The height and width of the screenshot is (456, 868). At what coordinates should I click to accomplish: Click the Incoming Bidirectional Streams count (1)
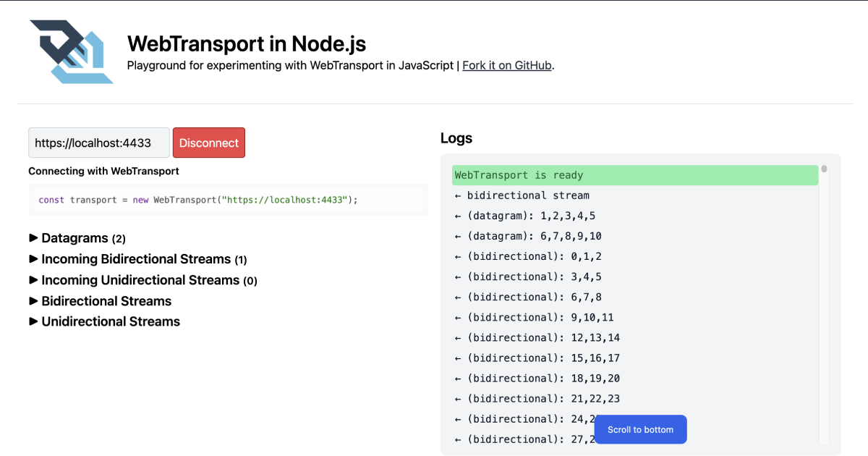[x=240, y=259]
